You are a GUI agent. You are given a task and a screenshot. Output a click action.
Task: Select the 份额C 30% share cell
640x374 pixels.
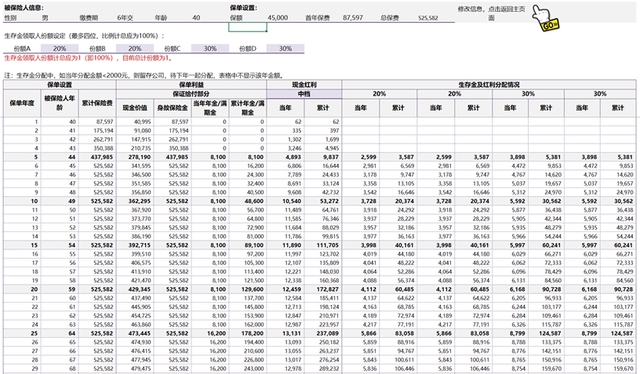(x=210, y=48)
